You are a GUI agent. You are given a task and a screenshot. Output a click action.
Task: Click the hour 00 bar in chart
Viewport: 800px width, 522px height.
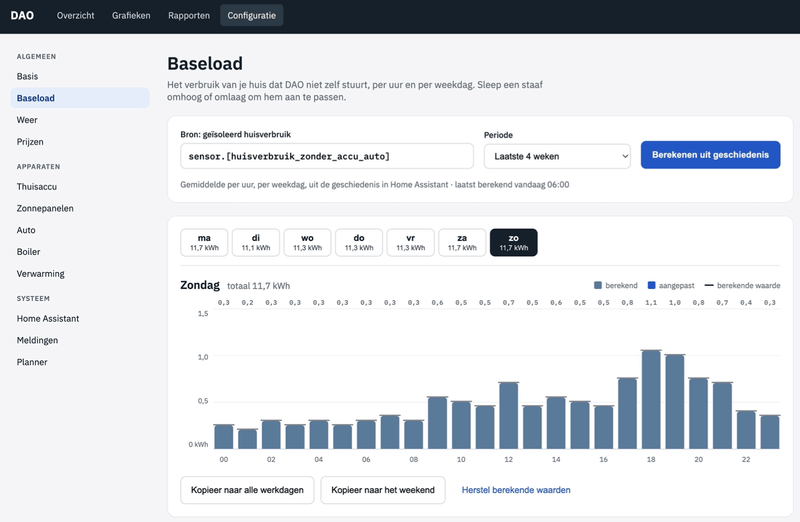click(223, 437)
